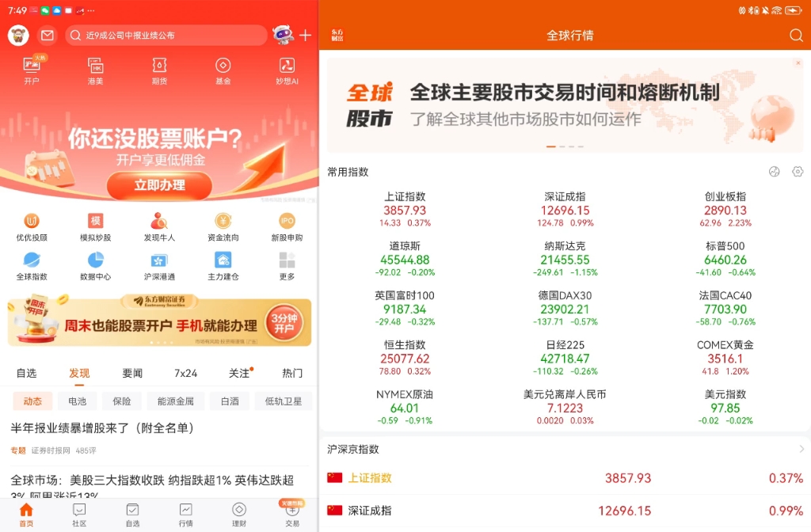The image size is (811, 532).
Task: Open 优优投顾 advisor icon
Action: click(x=32, y=227)
